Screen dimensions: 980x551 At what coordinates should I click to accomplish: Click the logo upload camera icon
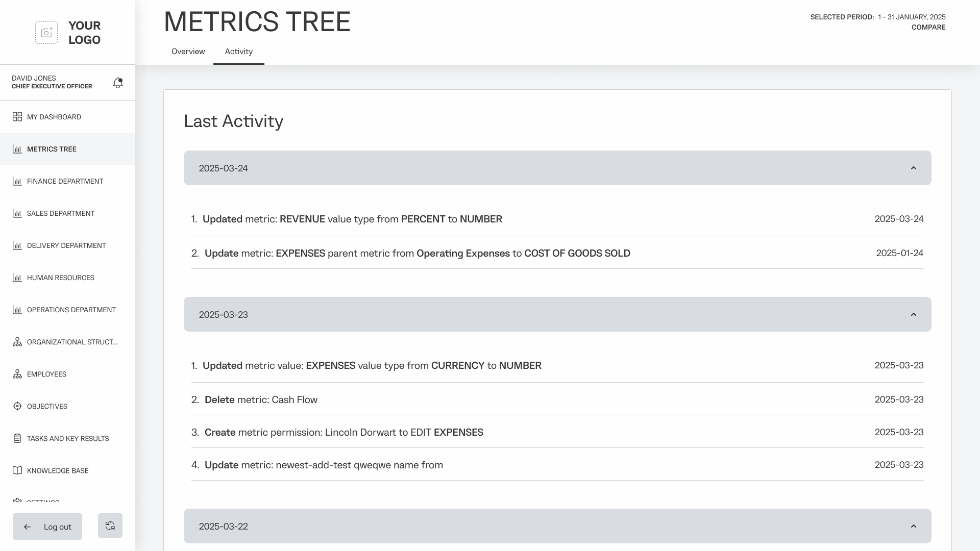click(x=46, y=33)
